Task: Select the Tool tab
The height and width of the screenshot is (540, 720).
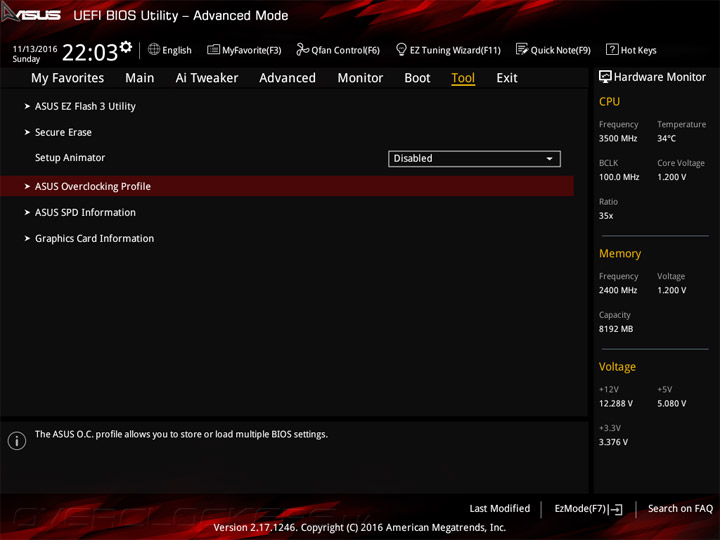Action: [463, 78]
